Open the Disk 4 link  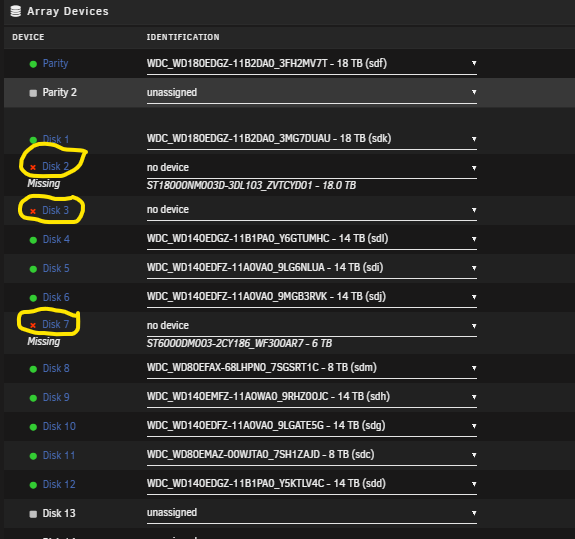(x=56, y=239)
